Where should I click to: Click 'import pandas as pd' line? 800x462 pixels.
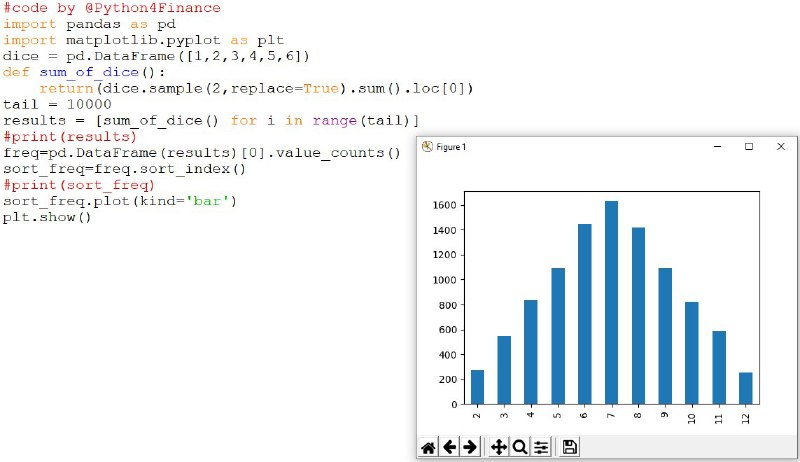[89, 24]
